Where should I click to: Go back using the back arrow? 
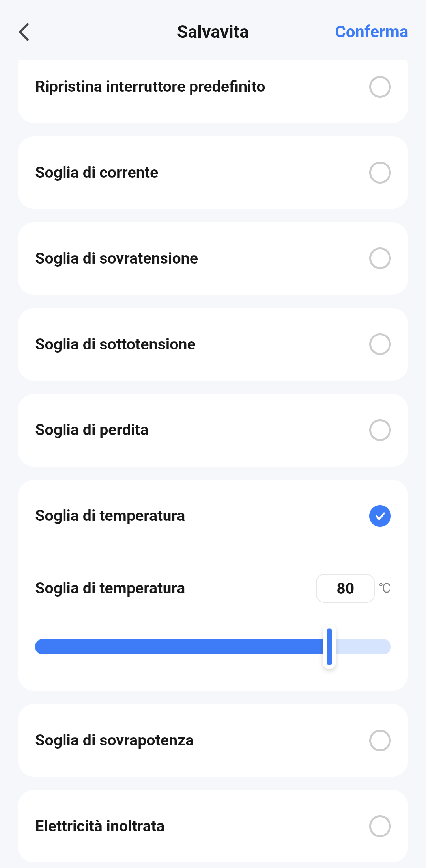tap(24, 32)
